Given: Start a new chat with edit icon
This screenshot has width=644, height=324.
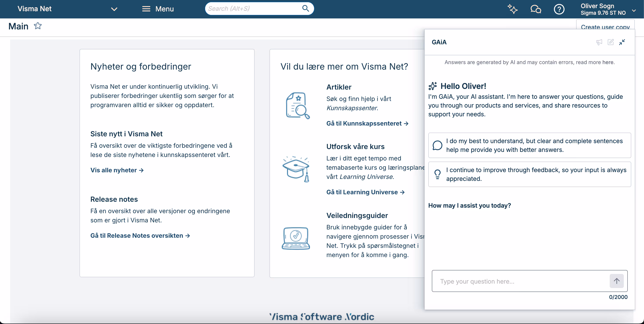Looking at the screenshot, I should pos(610,42).
